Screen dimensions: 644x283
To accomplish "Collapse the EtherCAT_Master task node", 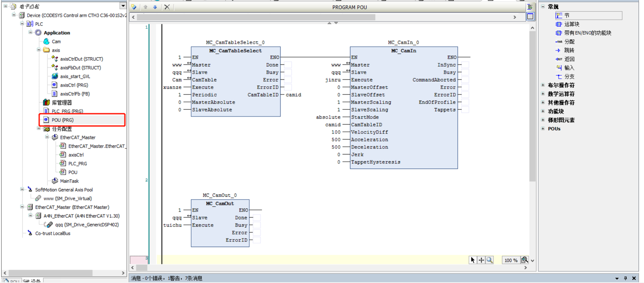I will (47, 137).
